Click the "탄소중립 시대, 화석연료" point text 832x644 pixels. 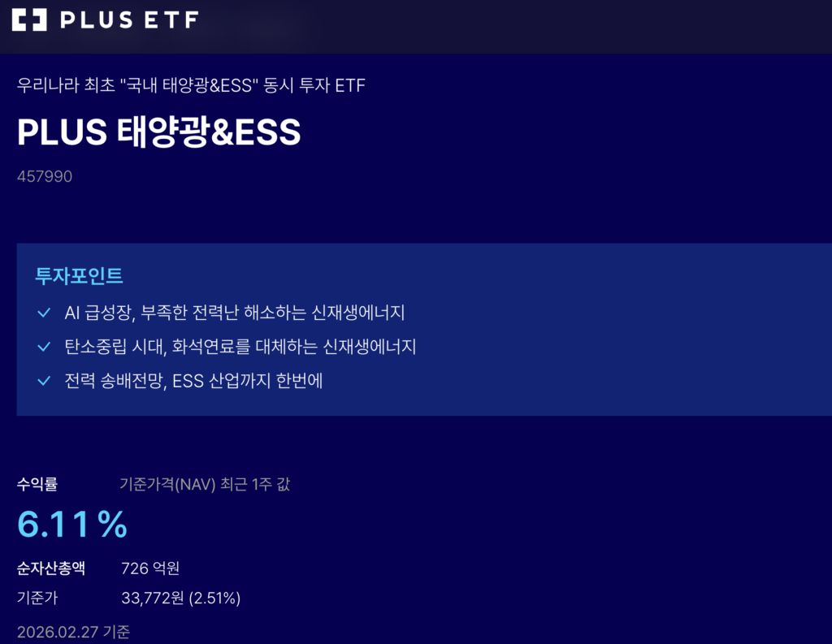(x=240, y=347)
